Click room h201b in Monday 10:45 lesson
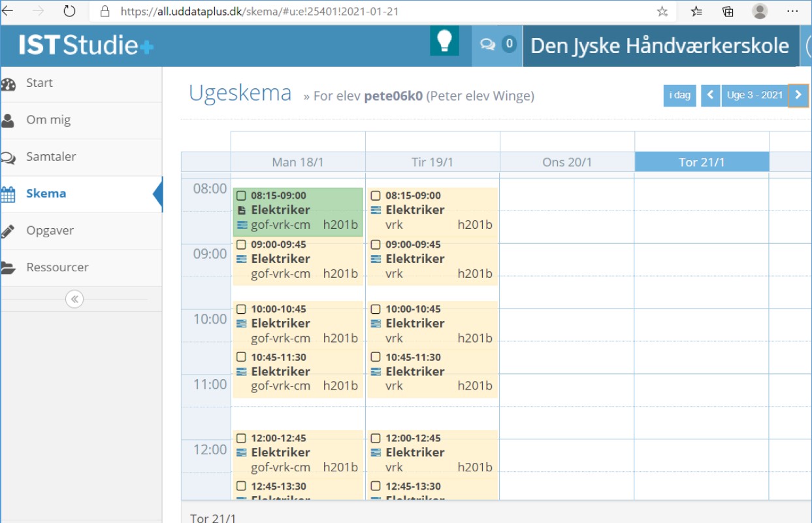 point(340,386)
